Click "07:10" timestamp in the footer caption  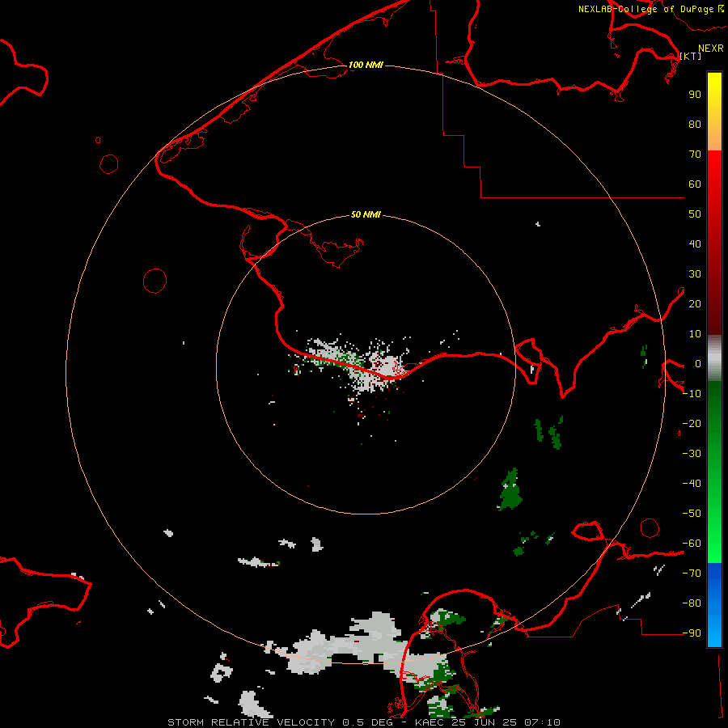(542, 722)
